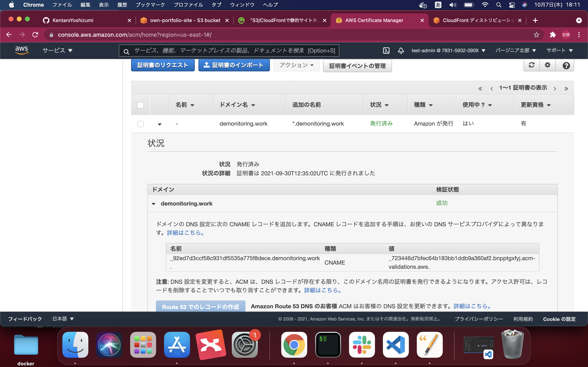Open the Chrome extensions puzzle icon
This screenshot has width=588, height=367.
[553, 34]
